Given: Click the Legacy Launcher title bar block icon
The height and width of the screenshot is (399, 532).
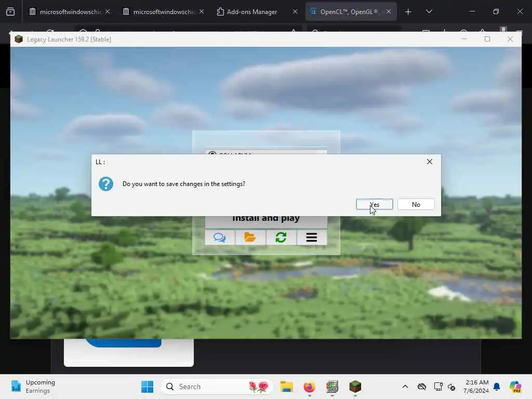Looking at the screenshot, I should pyautogui.click(x=19, y=39).
